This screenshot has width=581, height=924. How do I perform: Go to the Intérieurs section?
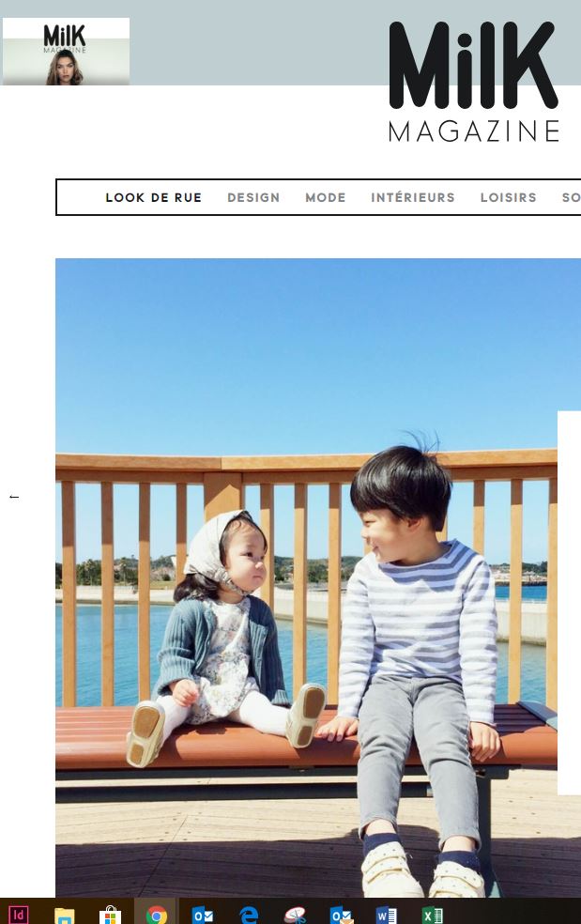[x=412, y=197]
